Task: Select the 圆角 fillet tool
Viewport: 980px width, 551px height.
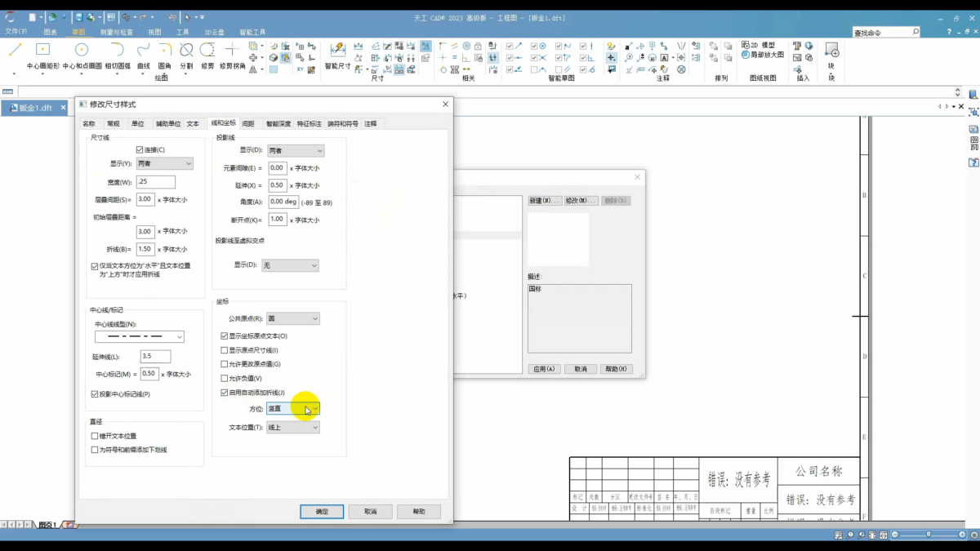Action: (165, 55)
